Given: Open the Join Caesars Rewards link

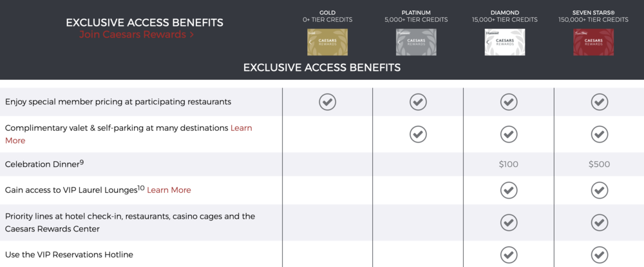Looking at the screenshot, I should [x=137, y=35].
